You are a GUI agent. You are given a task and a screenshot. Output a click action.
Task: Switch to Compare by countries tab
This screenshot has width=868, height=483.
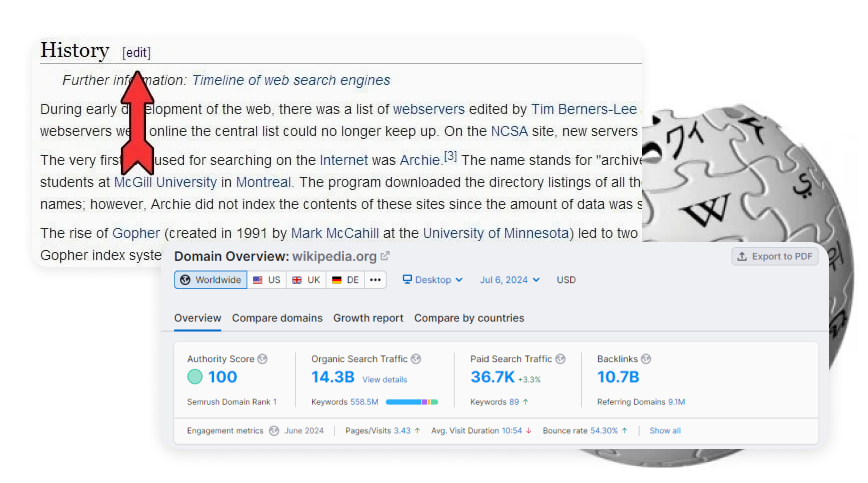[x=469, y=318]
